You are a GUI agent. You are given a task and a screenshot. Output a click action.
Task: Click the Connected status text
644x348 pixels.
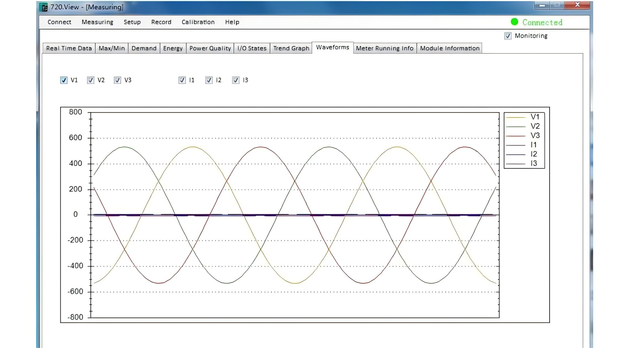(x=542, y=22)
